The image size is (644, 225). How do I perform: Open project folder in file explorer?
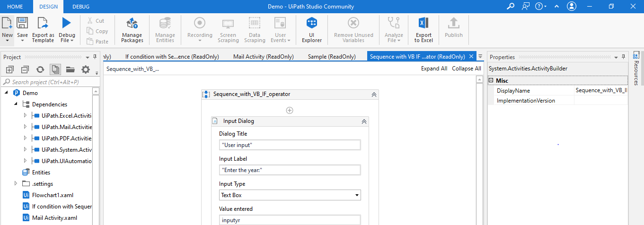click(x=71, y=69)
